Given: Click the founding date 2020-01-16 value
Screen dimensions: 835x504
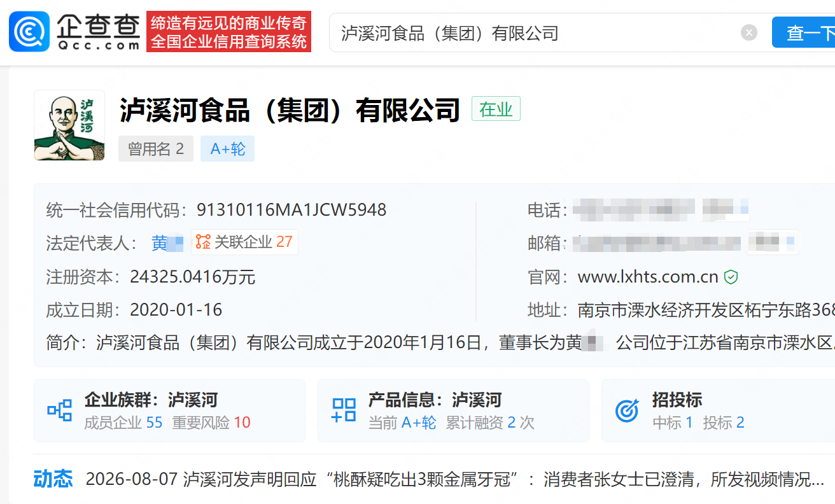Looking at the screenshot, I should [176, 310].
